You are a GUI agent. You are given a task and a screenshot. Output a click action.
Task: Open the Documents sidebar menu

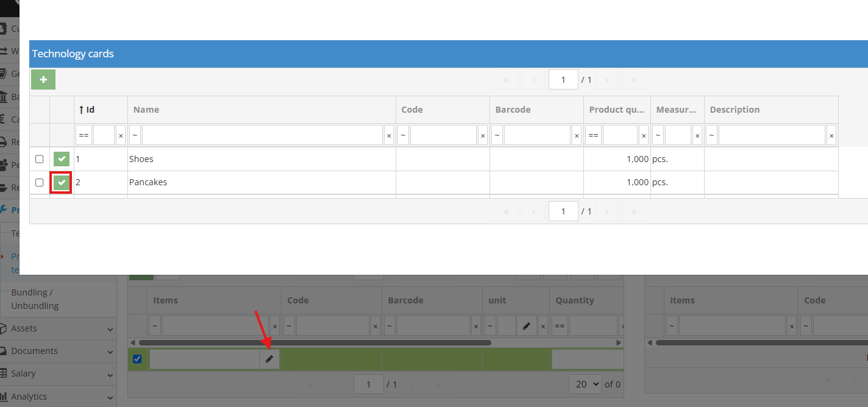58,351
